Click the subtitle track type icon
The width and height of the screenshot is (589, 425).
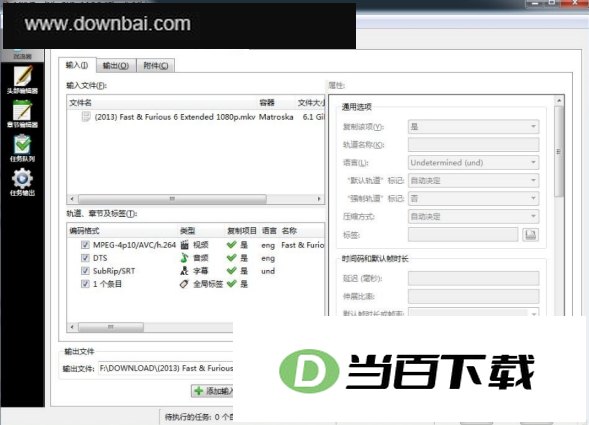click(x=184, y=271)
